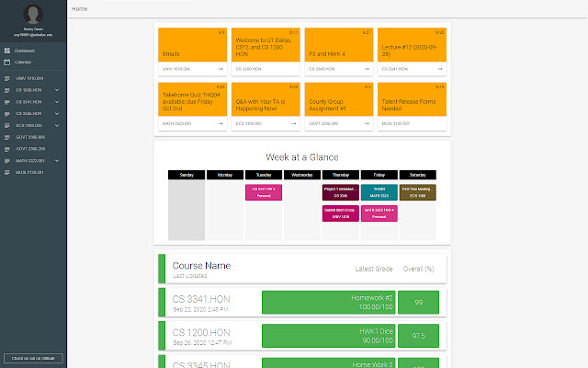588x368 pixels.
Task: Open the Thursday CS 3345 project event
Action: click(x=341, y=192)
